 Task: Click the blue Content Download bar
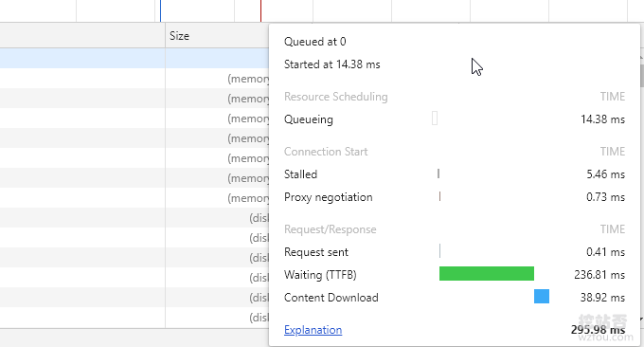[542, 297]
